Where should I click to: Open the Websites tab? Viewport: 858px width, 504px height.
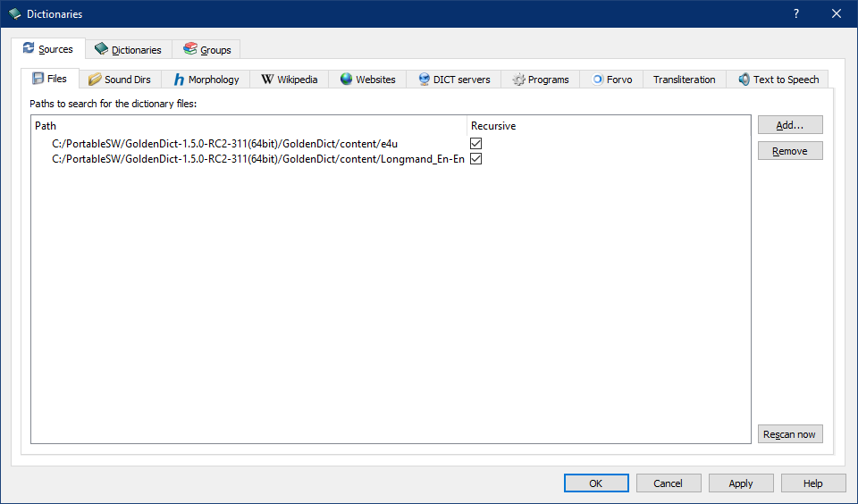click(367, 80)
